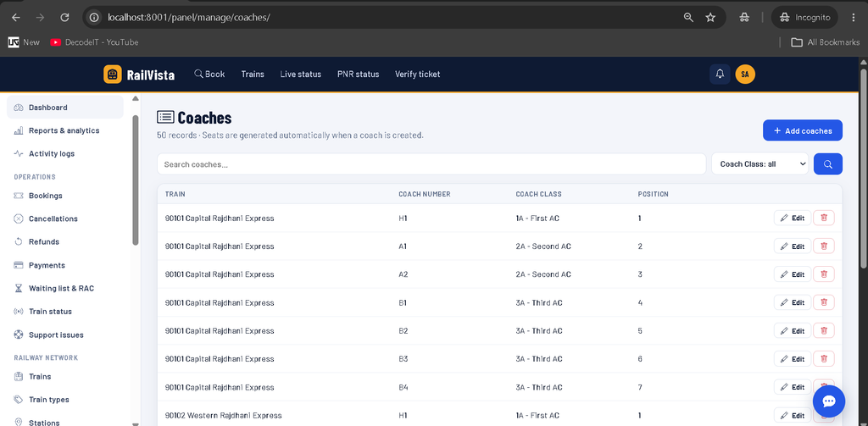Open Refunds in sidebar
Image resolution: width=868 pixels, height=426 pixels.
click(x=64, y=241)
